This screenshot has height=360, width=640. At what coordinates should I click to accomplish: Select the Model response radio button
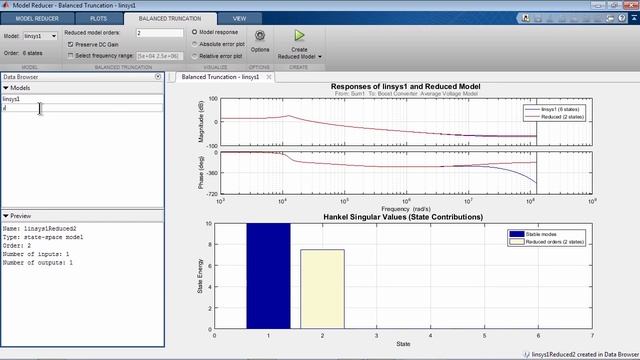[194, 32]
